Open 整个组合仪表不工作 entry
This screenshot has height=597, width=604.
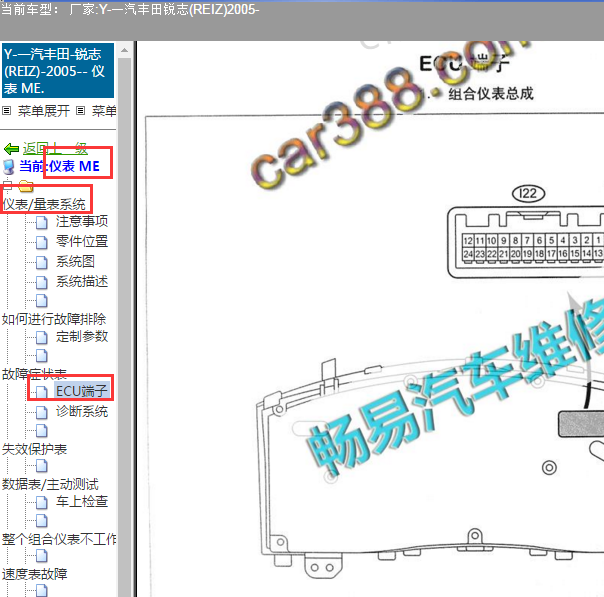point(59,539)
